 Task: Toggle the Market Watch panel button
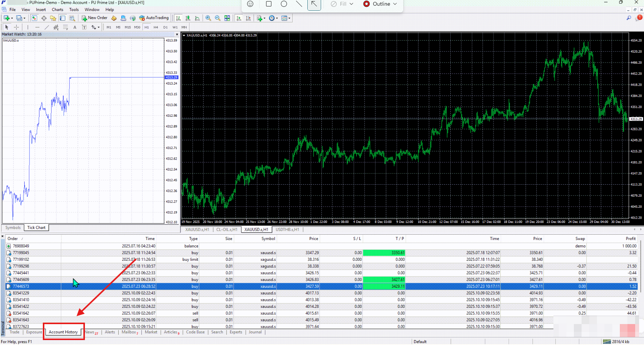pyautogui.click(x=34, y=18)
